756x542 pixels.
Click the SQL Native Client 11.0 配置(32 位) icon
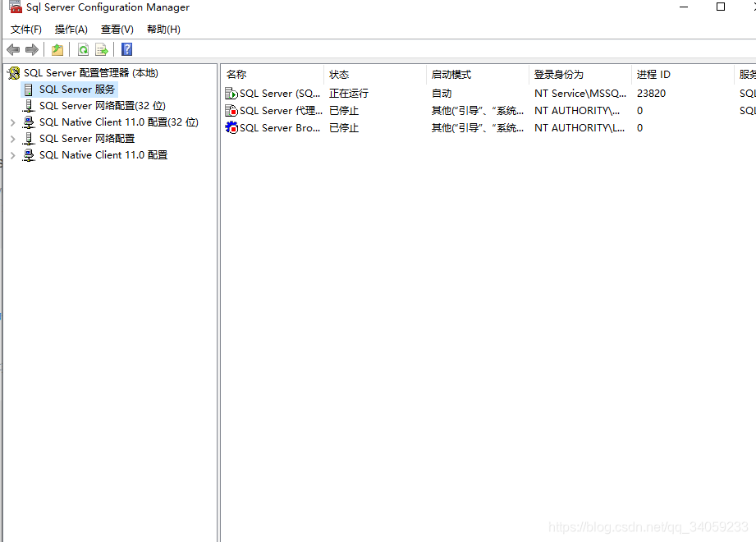[x=29, y=122]
